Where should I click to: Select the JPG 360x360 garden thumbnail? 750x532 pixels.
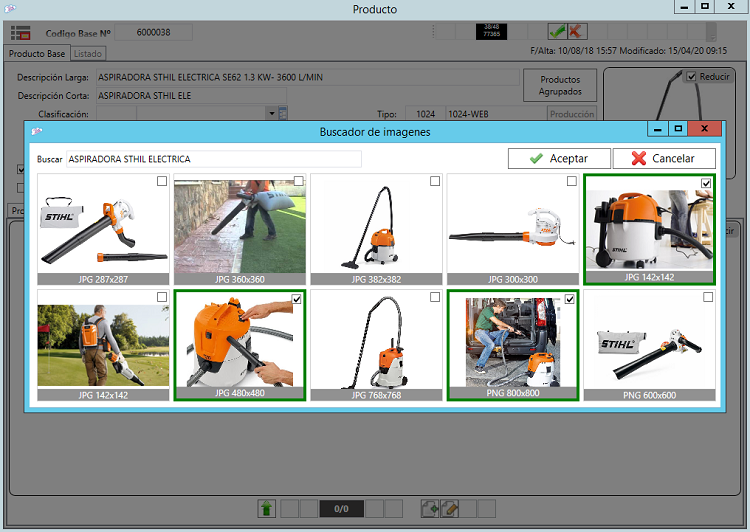[x=240, y=230]
